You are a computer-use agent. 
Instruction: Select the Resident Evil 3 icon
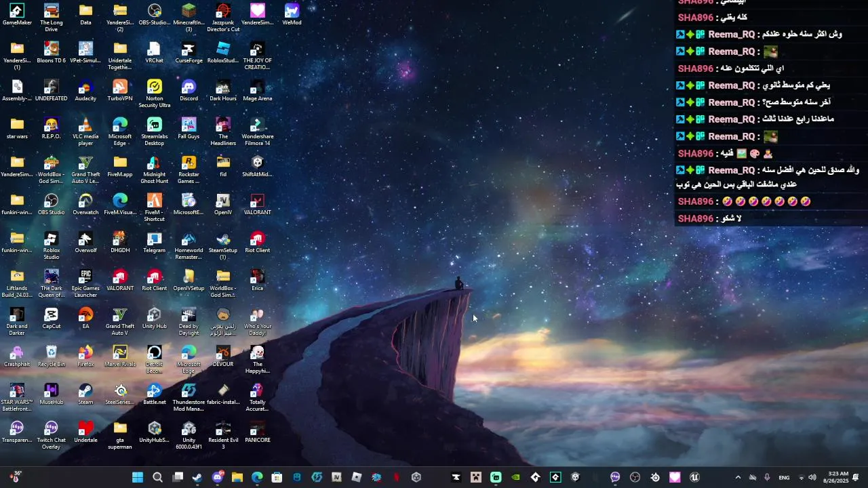click(223, 436)
